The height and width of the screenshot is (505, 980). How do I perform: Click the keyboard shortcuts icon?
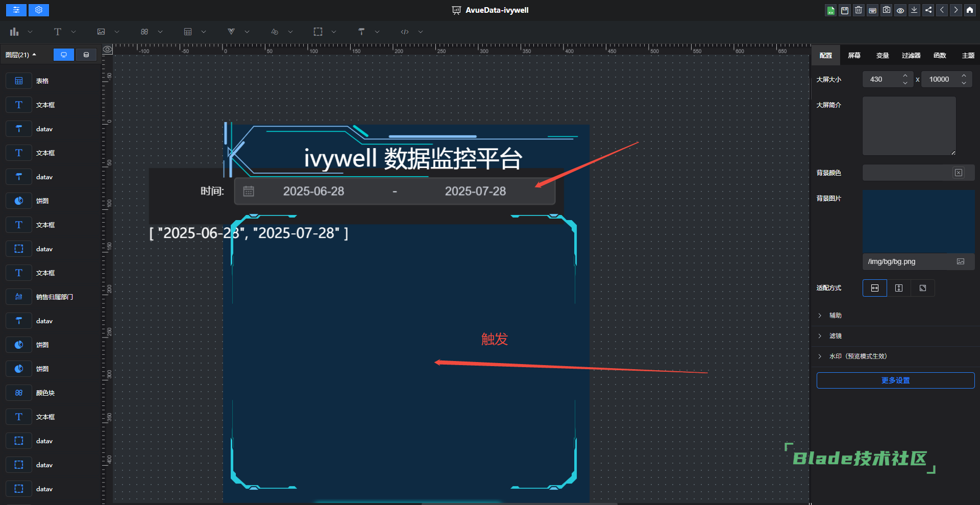[x=873, y=10]
